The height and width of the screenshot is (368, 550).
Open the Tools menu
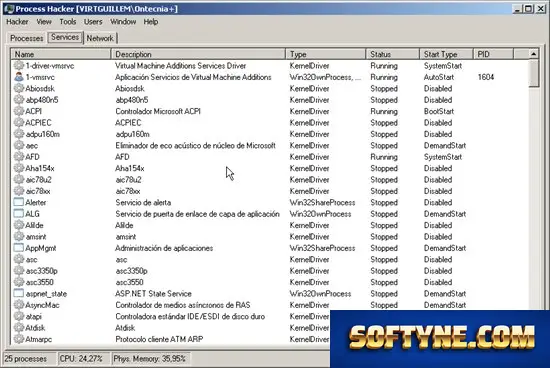[68, 22]
